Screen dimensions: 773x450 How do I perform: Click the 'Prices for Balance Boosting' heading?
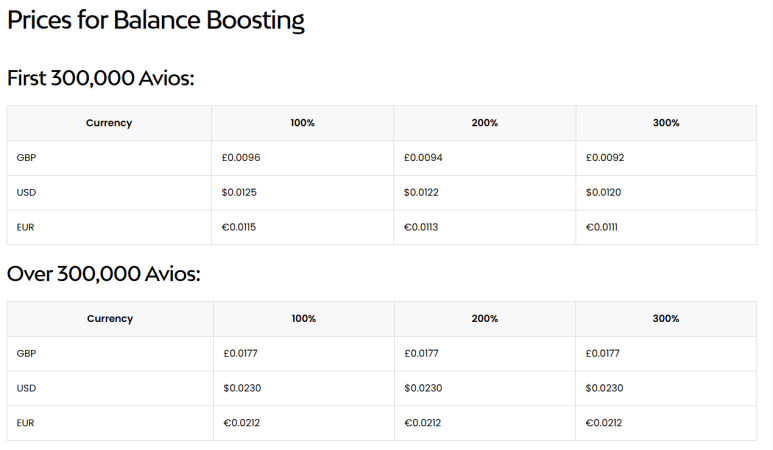pos(156,21)
